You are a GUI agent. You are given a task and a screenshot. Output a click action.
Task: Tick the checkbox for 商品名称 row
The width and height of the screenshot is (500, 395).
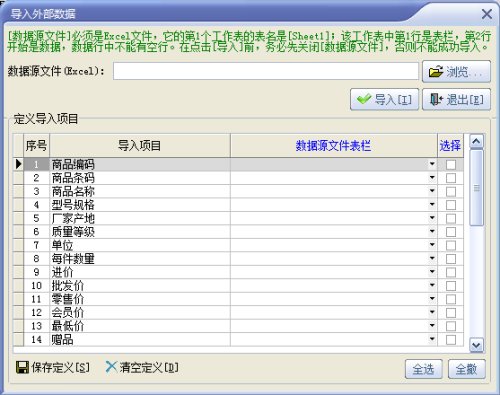tap(451, 191)
